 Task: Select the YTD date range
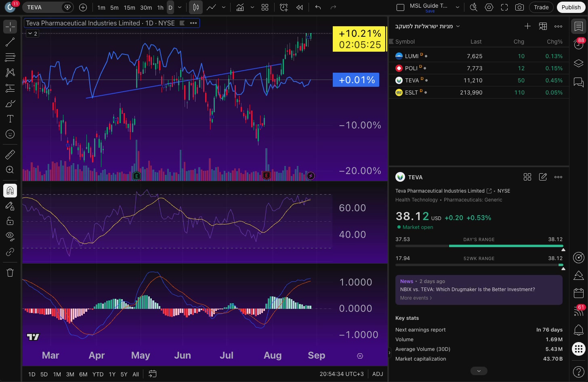pos(98,374)
